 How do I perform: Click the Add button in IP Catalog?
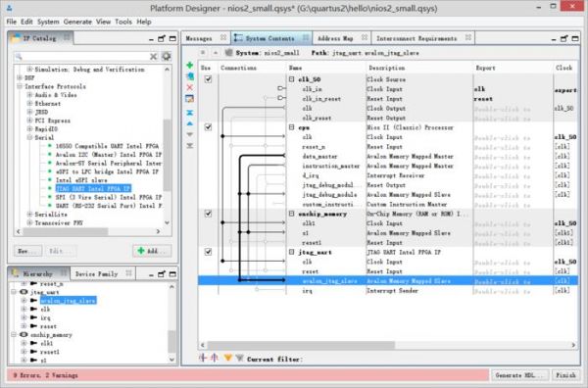pos(152,251)
